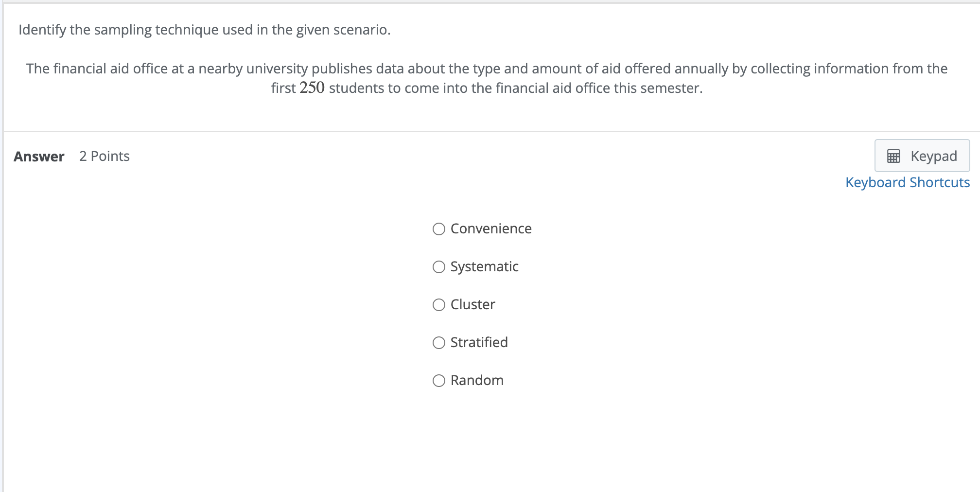Click the scenario description paragraph
The width and height of the screenshot is (980, 492).
[486, 78]
